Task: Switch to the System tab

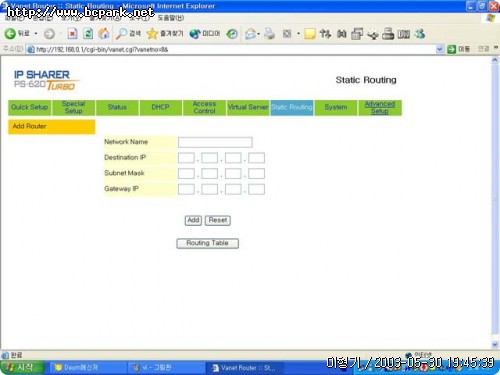Action: tap(336, 107)
